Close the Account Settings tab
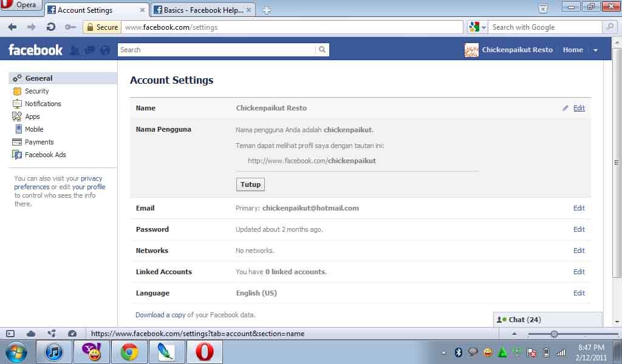This screenshot has width=622, height=364. 142,10
